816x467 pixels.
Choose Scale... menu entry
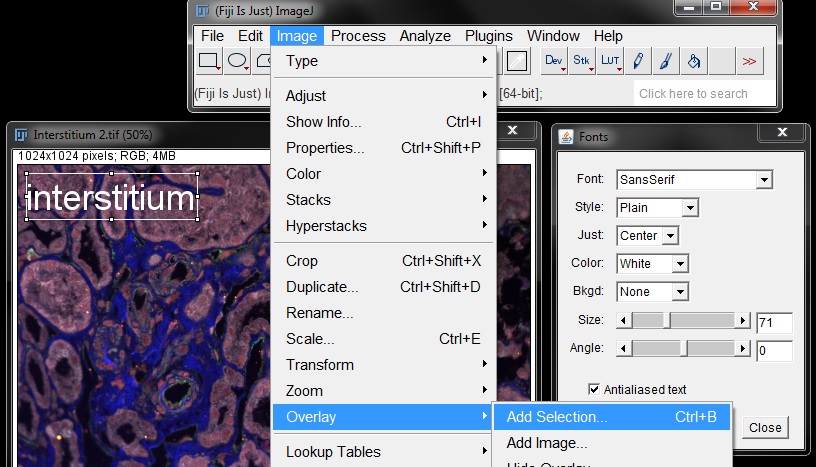(x=384, y=339)
